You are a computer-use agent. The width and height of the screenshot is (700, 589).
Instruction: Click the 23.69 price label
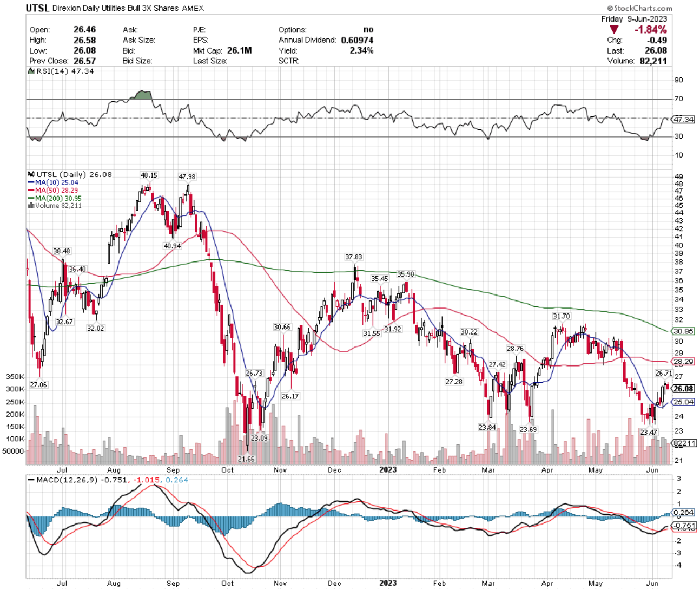click(x=529, y=429)
